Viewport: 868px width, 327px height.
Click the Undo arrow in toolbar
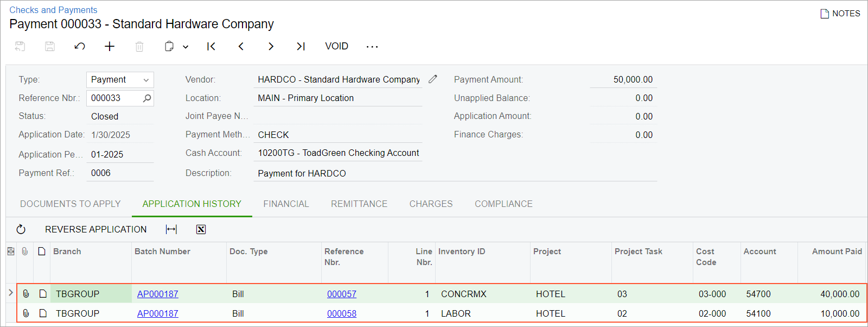pyautogui.click(x=80, y=47)
